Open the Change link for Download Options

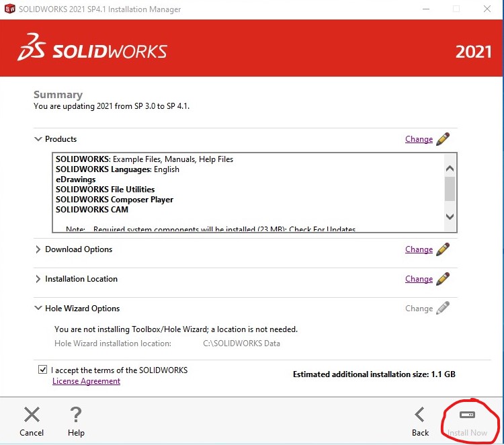pyautogui.click(x=419, y=249)
